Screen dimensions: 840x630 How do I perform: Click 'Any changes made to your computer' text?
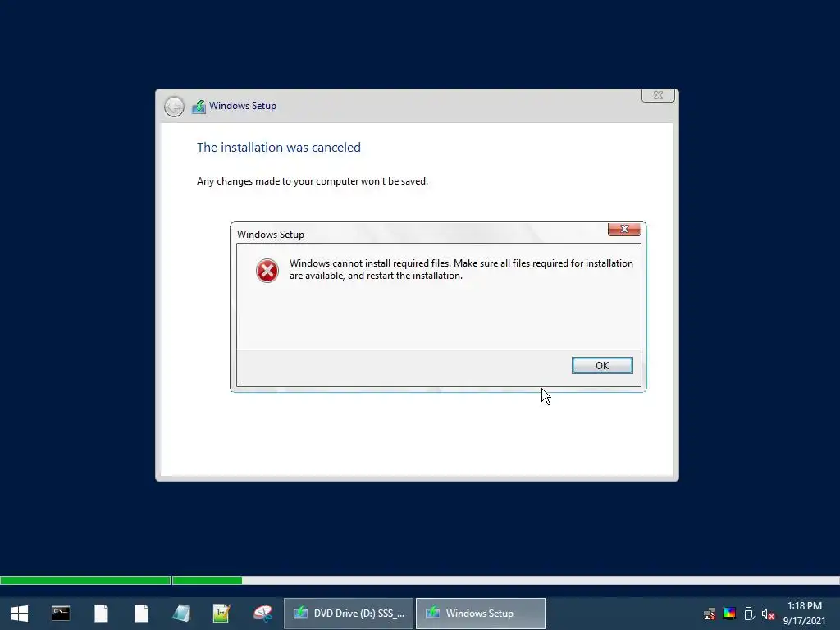(313, 181)
